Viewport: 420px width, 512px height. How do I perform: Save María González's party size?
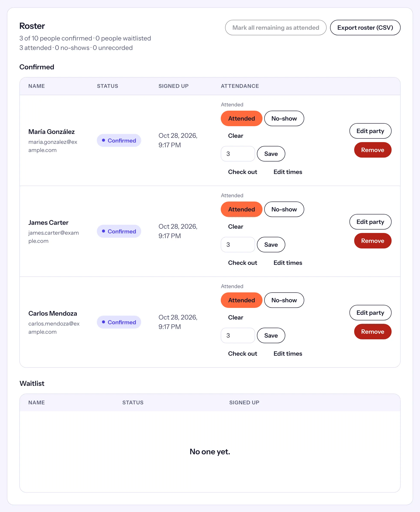pyautogui.click(x=271, y=154)
